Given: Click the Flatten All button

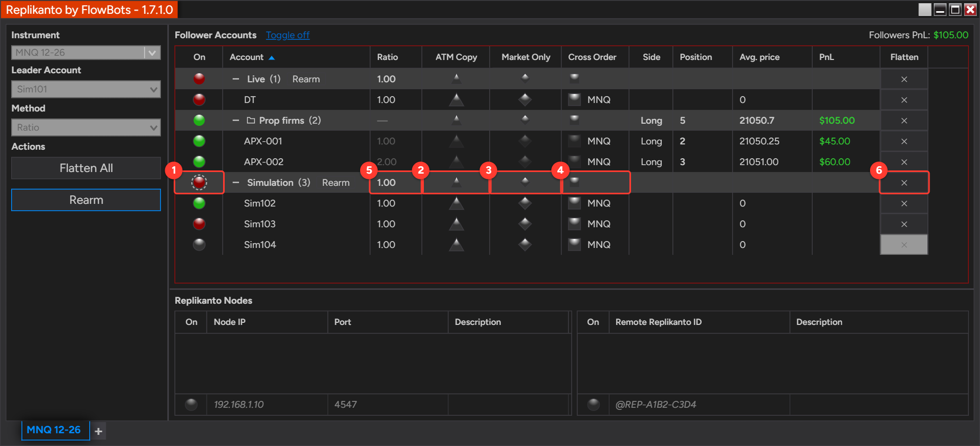Looking at the screenshot, I should coord(86,168).
